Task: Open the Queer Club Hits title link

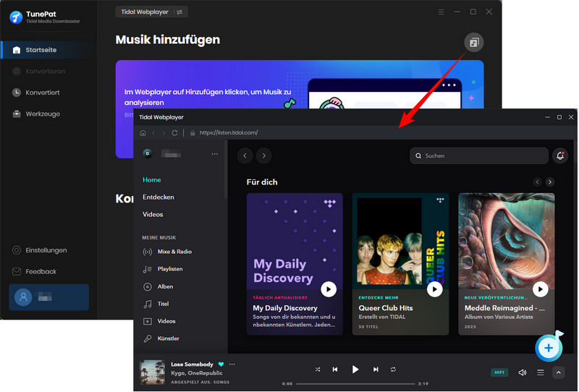Action: pos(386,308)
